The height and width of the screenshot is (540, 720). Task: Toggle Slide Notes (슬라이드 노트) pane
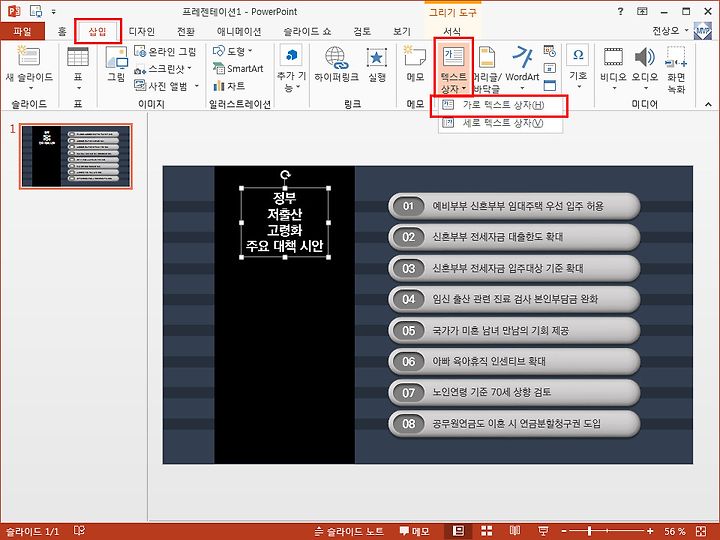[x=349, y=531]
